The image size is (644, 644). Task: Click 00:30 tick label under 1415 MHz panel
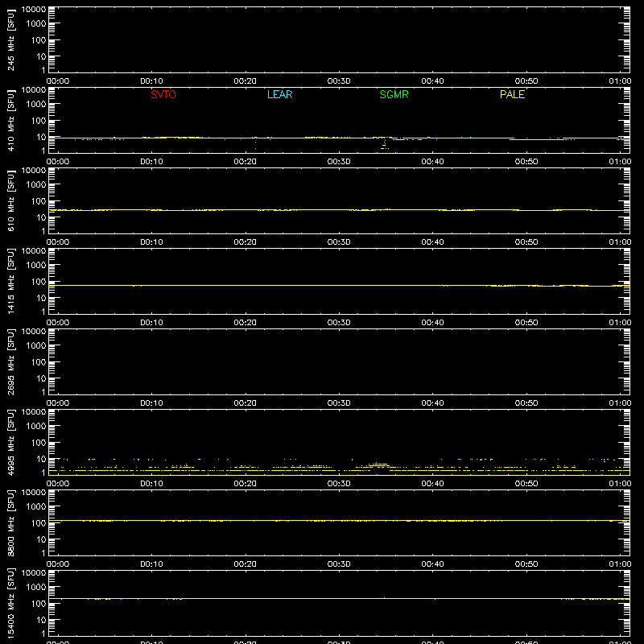click(x=339, y=323)
